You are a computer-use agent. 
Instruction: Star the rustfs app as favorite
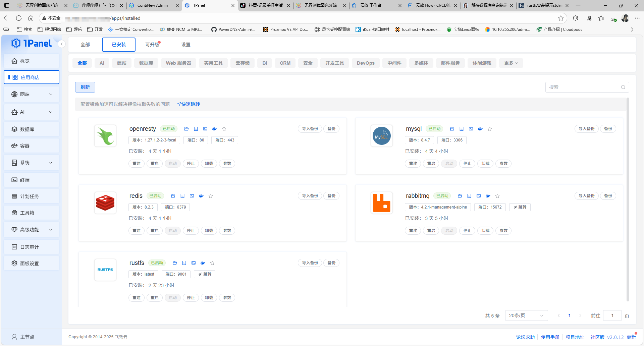tap(212, 263)
